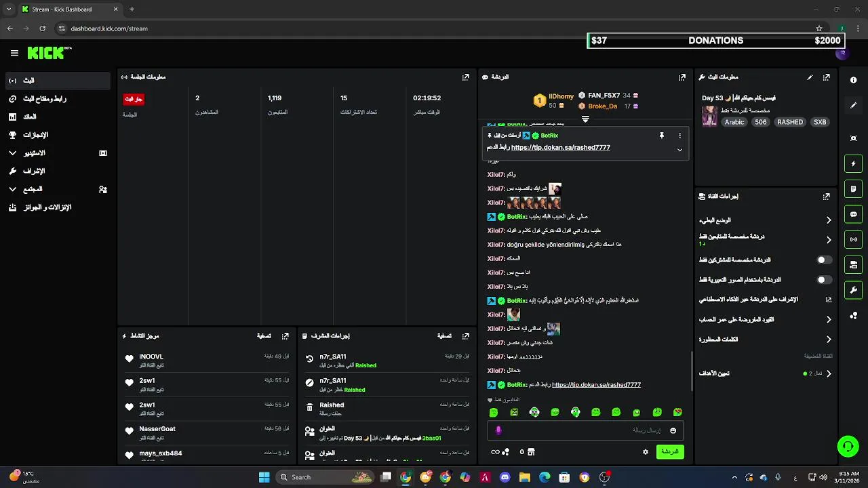Open the Commitments and Rewards sidebar item
The width and height of the screenshot is (868, 488).
pos(57,207)
